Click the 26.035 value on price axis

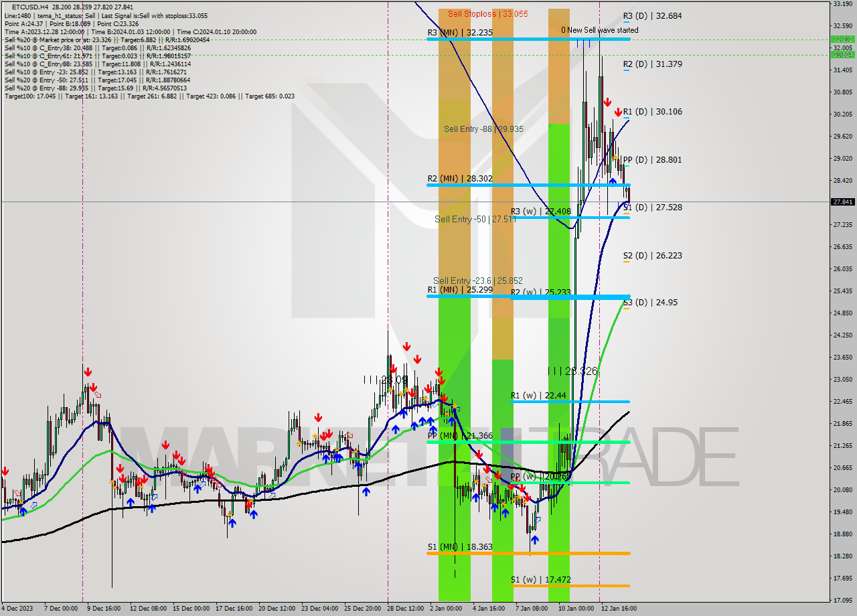pos(842,268)
